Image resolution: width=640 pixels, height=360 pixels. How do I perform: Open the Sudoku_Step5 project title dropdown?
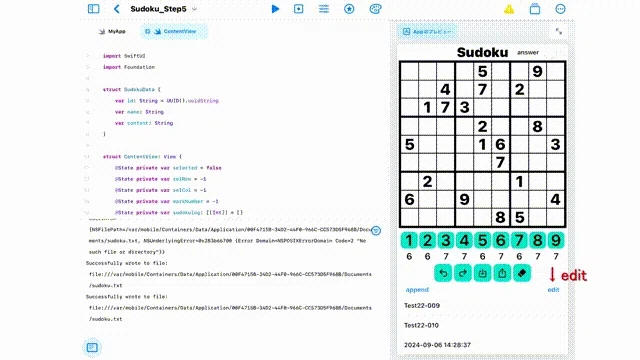(163, 9)
